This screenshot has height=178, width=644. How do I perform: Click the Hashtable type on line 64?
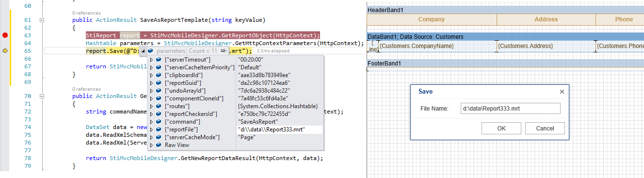point(101,43)
